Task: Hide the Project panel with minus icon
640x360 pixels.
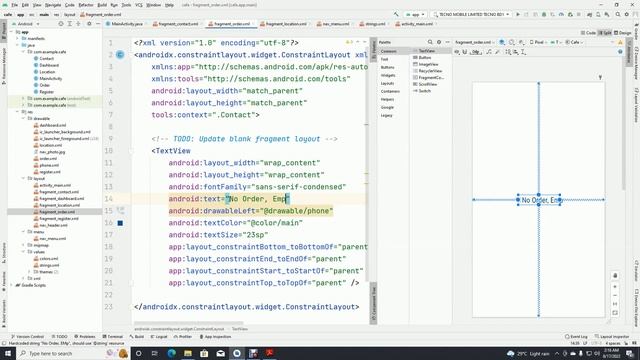Action: [98, 24]
